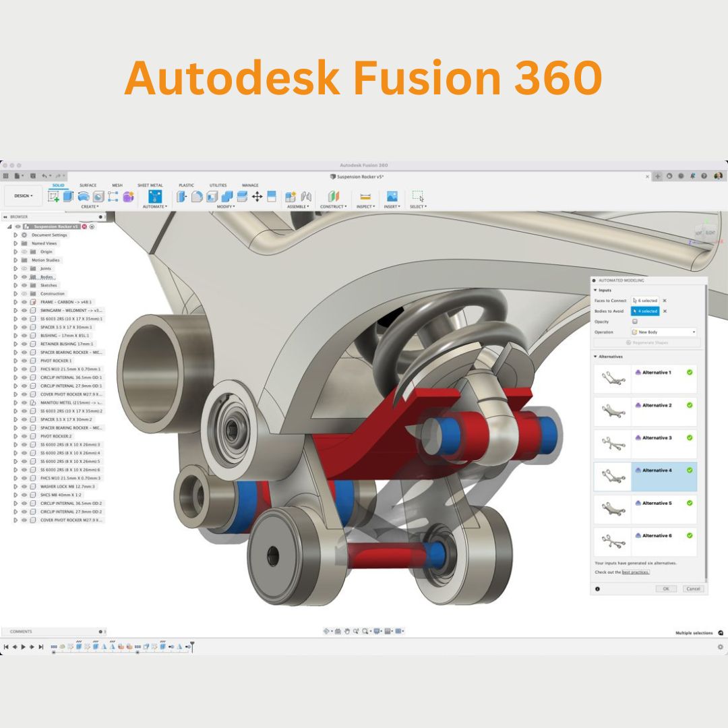Toggle visibility of Sketches folder
This screenshot has height=728, width=728.
coord(24,286)
